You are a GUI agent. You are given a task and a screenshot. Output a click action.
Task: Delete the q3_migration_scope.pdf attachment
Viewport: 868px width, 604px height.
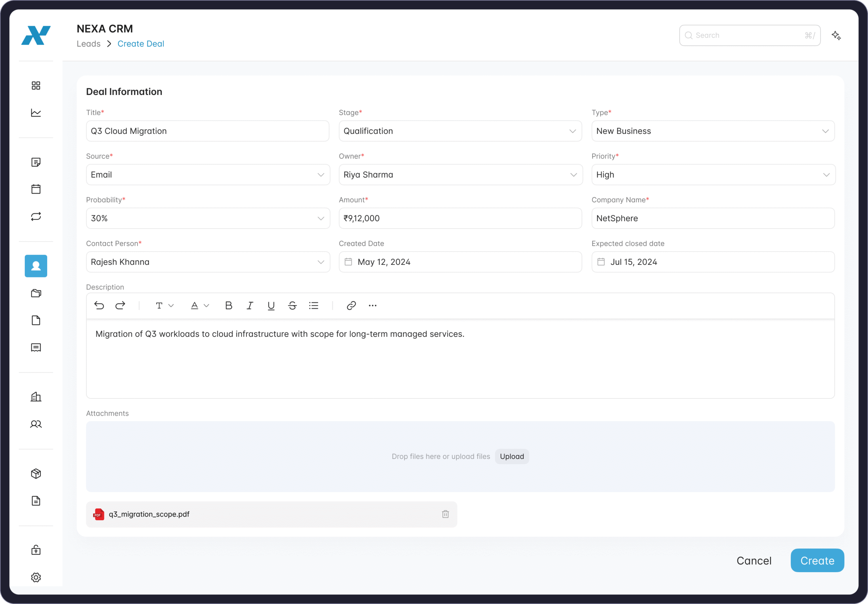click(x=445, y=514)
